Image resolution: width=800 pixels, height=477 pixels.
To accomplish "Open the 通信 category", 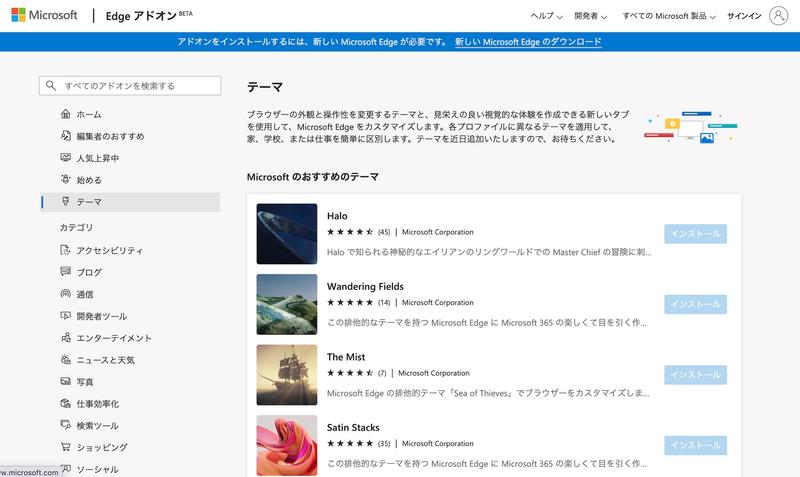I will point(130,294).
